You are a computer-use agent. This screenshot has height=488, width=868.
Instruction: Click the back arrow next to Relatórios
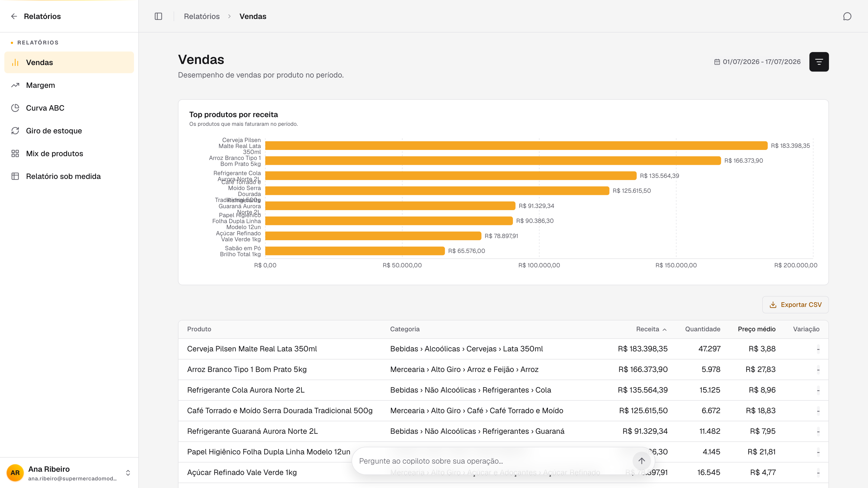coord(14,16)
